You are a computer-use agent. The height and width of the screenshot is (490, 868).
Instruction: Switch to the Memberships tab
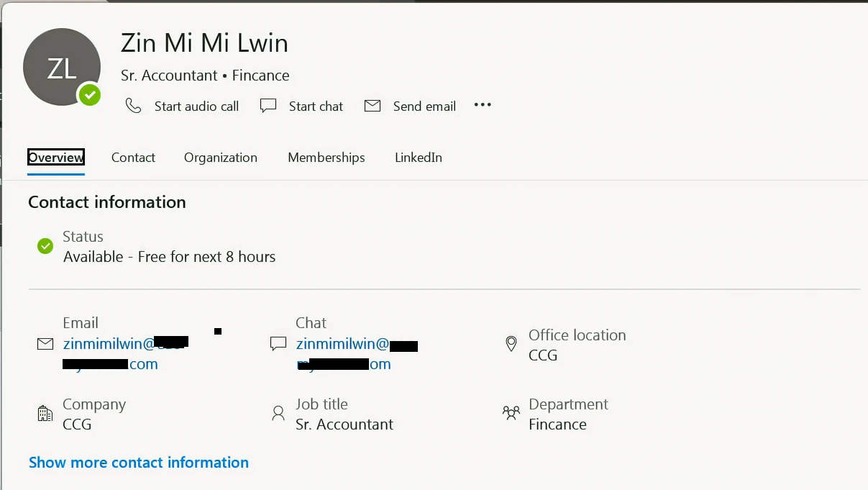[326, 158]
